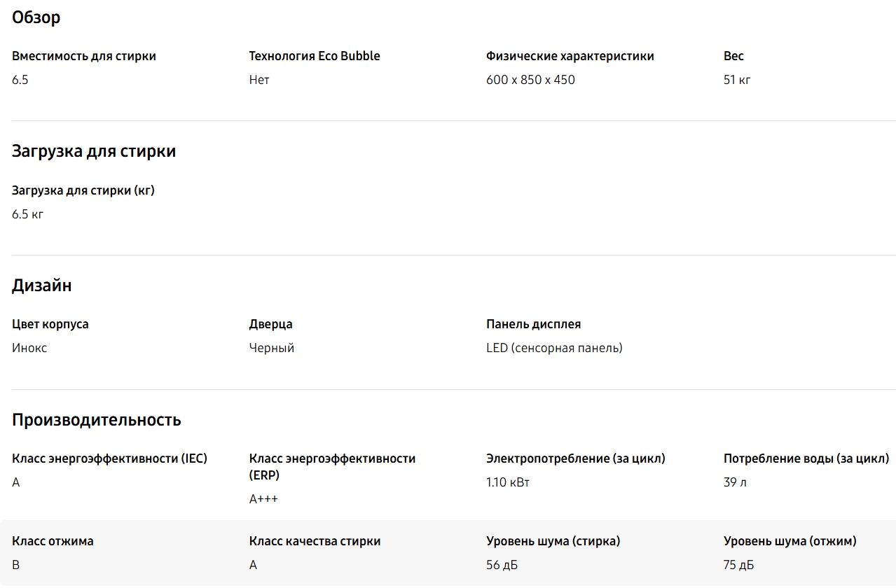896x588 pixels.
Task: Click the Уровень шума (стирка) label
Action: 553,541
